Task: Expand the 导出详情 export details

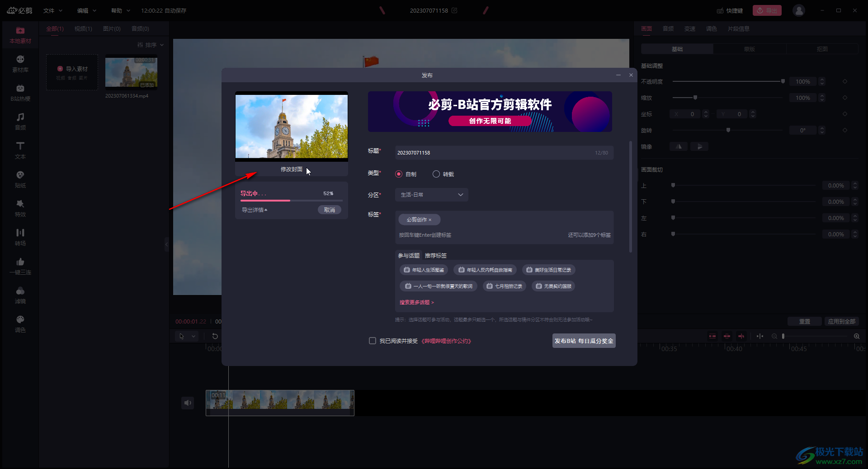Action: [255, 210]
